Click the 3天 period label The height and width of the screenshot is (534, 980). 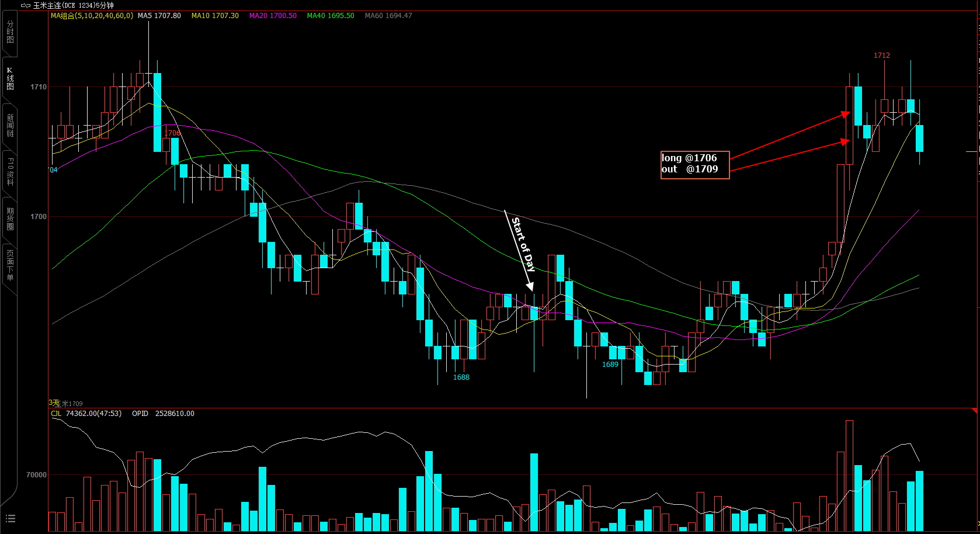tap(53, 403)
